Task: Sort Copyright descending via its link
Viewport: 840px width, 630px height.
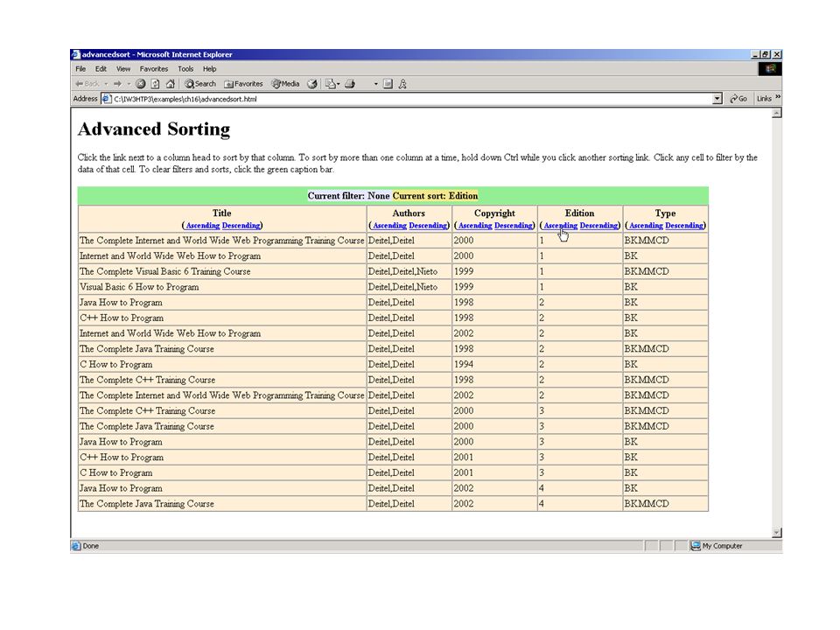Action: pos(514,226)
